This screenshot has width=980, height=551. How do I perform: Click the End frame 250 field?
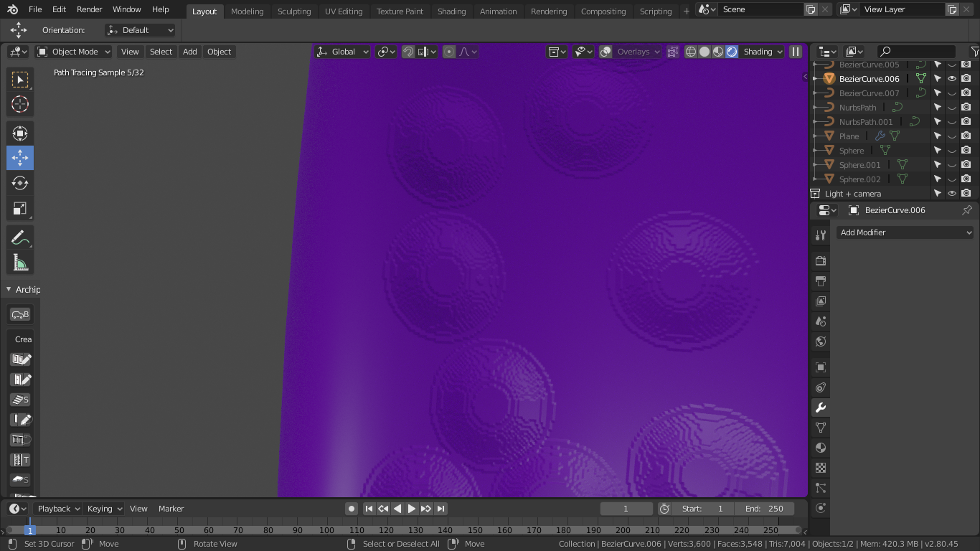click(764, 509)
